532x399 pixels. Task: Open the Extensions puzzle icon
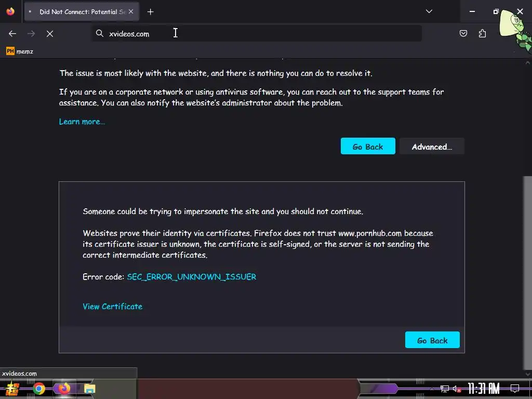pyautogui.click(x=482, y=33)
